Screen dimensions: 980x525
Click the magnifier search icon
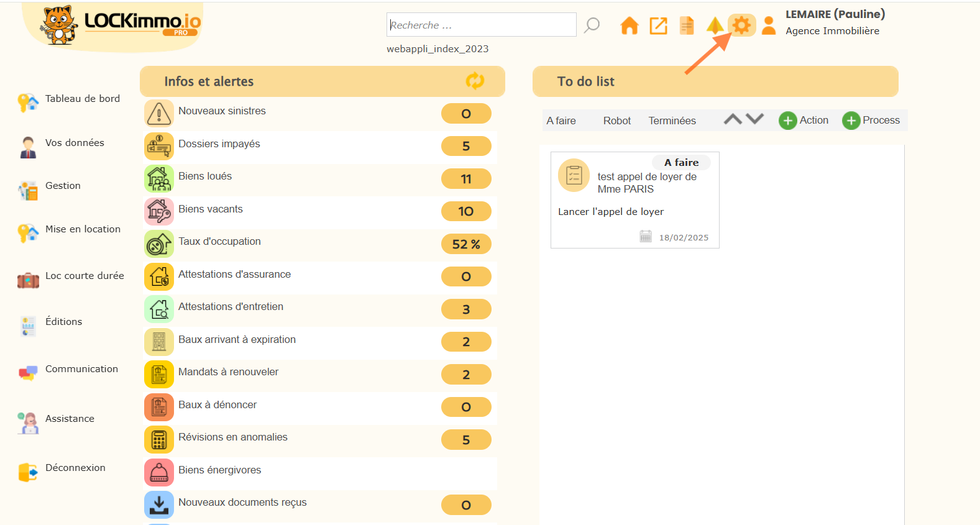click(592, 25)
